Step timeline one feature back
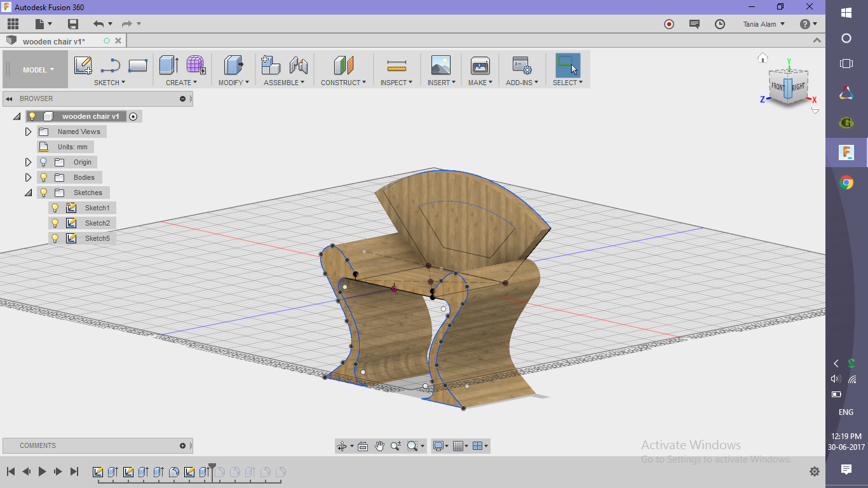This screenshot has height=488, width=868. pyautogui.click(x=27, y=471)
